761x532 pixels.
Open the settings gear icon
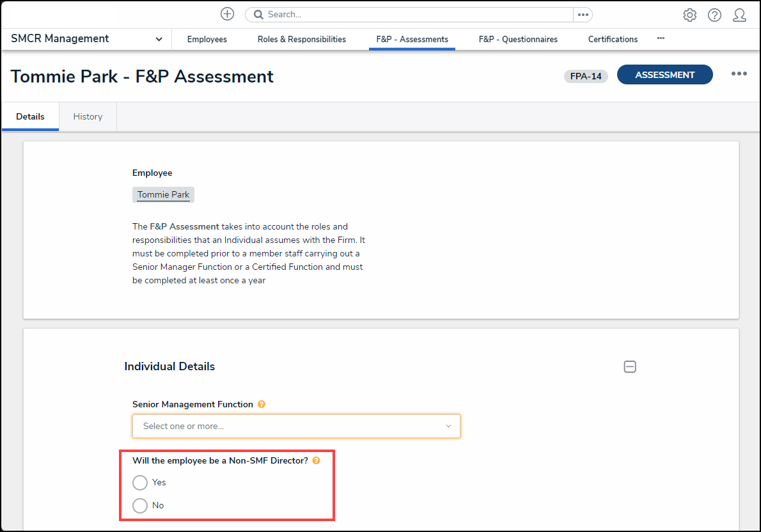(689, 14)
